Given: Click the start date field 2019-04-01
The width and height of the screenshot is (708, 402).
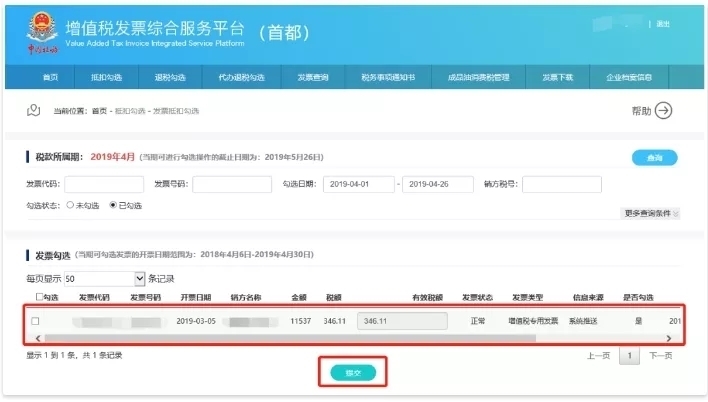Looking at the screenshot, I should pyautogui.click(x=359, y=184).
